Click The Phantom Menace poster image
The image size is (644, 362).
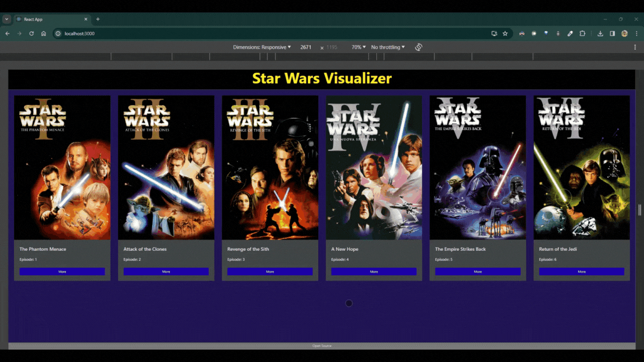tap(62, 168)
